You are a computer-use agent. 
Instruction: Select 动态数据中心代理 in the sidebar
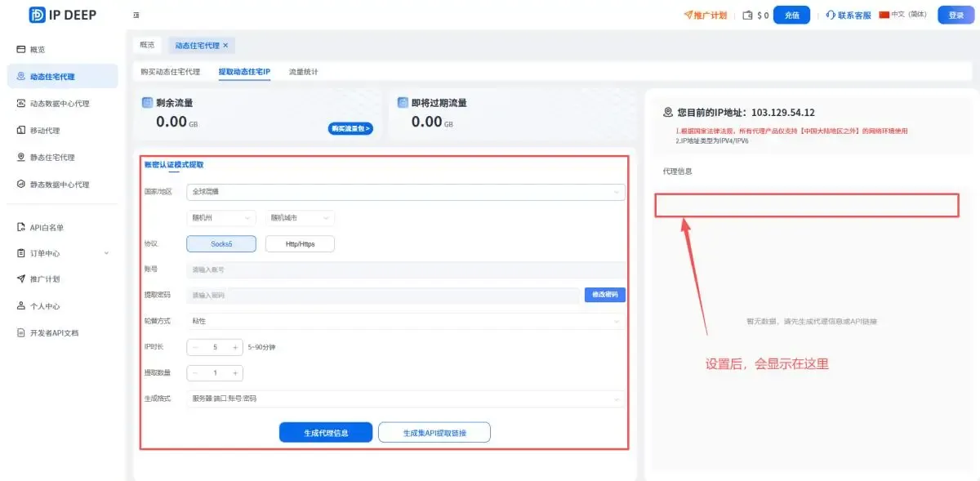(x=61, y=103)
